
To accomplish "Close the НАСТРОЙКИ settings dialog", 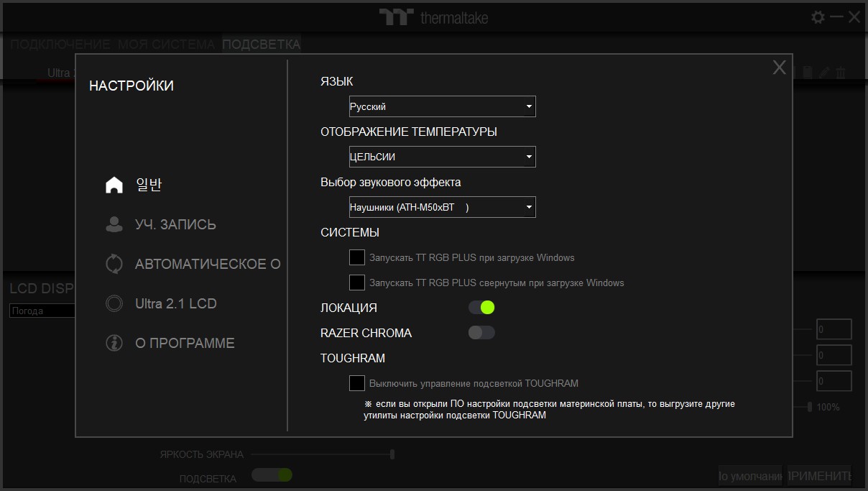I will tap(779, 68).
